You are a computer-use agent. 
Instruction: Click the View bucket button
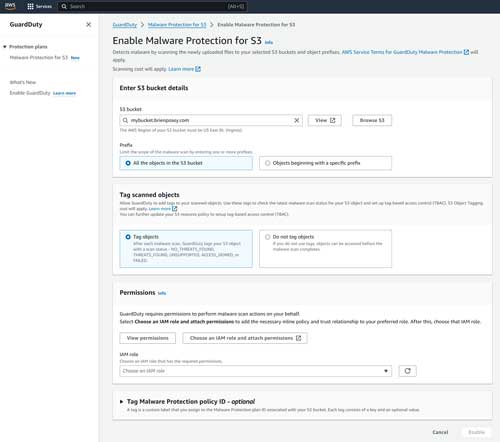click(325, 120)
